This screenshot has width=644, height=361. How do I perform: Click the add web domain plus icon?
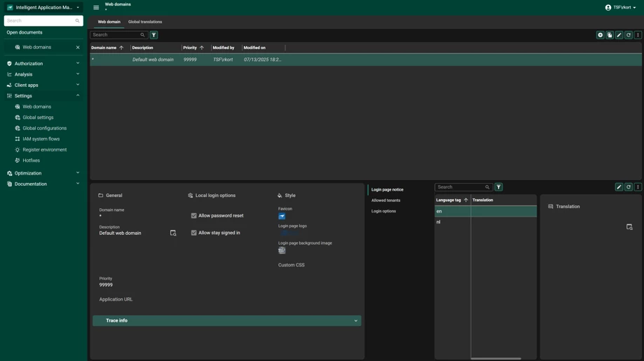tap(600, 35)
